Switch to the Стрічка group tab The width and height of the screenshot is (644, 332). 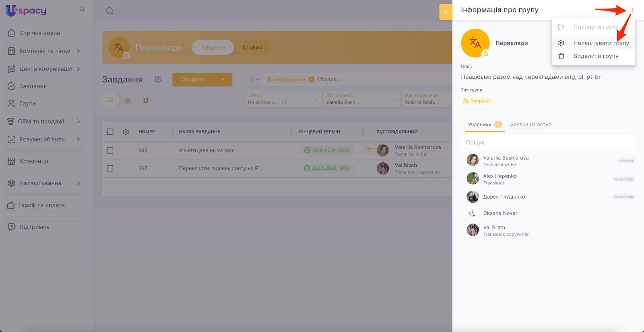pos(253,47)
